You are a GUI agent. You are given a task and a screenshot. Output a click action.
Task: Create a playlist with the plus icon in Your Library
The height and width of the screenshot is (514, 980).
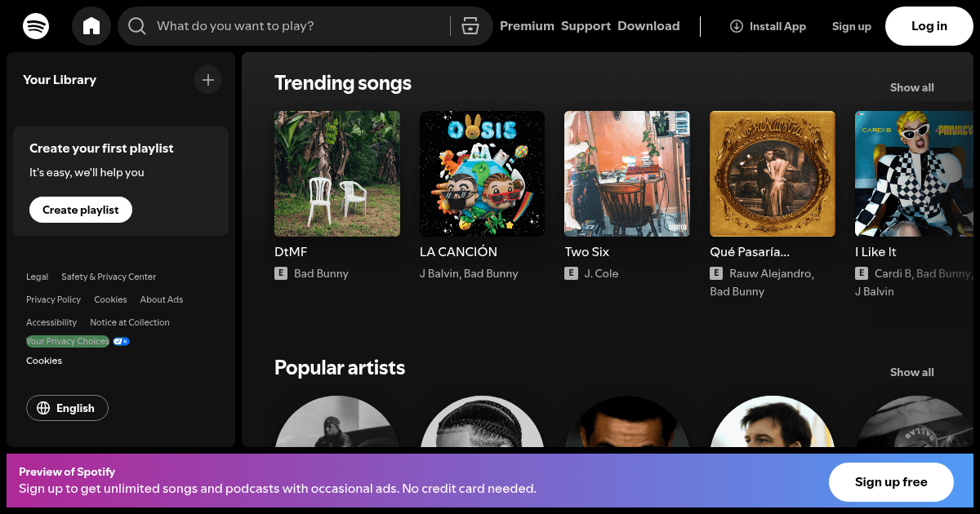(207, 79)
